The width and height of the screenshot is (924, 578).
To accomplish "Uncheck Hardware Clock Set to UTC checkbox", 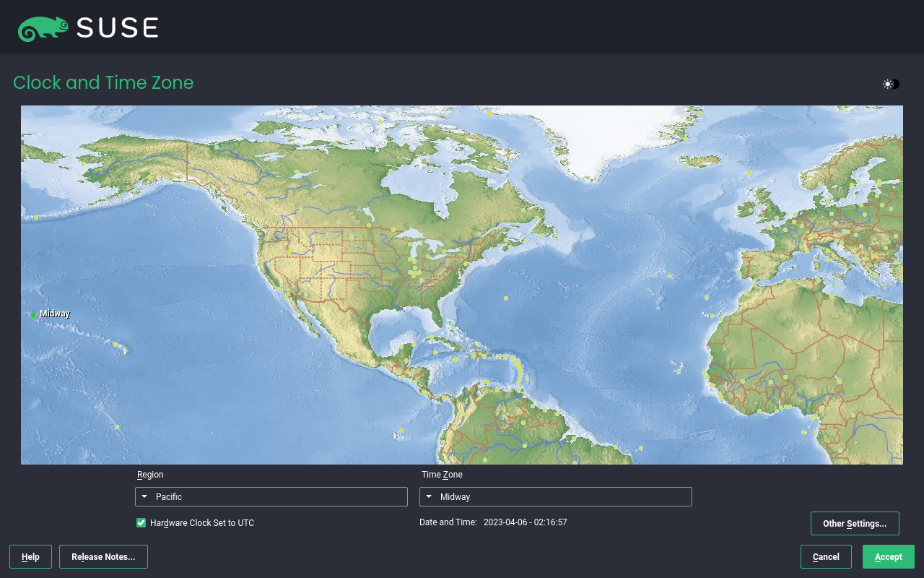I will (x=141, y=523).
